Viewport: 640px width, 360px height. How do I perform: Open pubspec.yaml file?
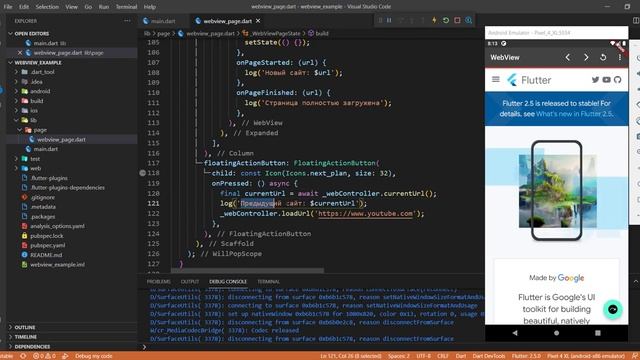[47, 245]
